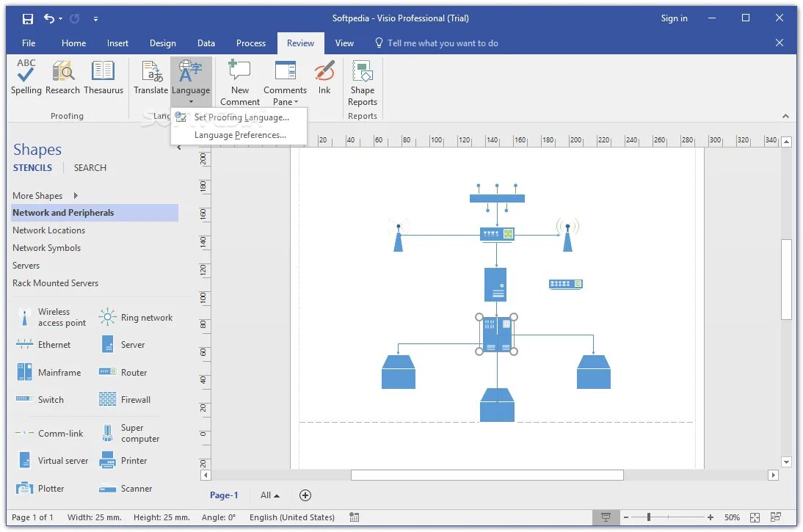Pick the Server shape from the stencil
This screenshot has width=803, height=532.
click(x=123, y=345)
